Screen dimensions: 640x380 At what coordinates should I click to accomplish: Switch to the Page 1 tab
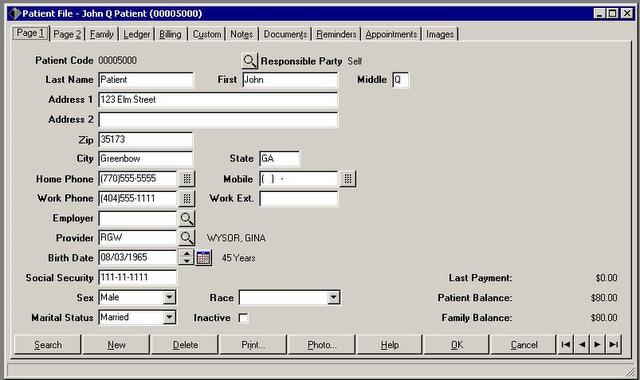[x=30, y=33]
